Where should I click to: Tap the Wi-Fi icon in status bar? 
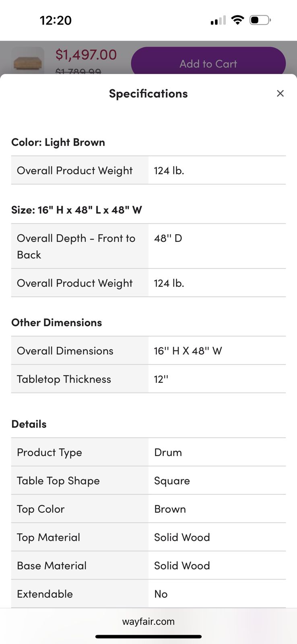(238, 20)
